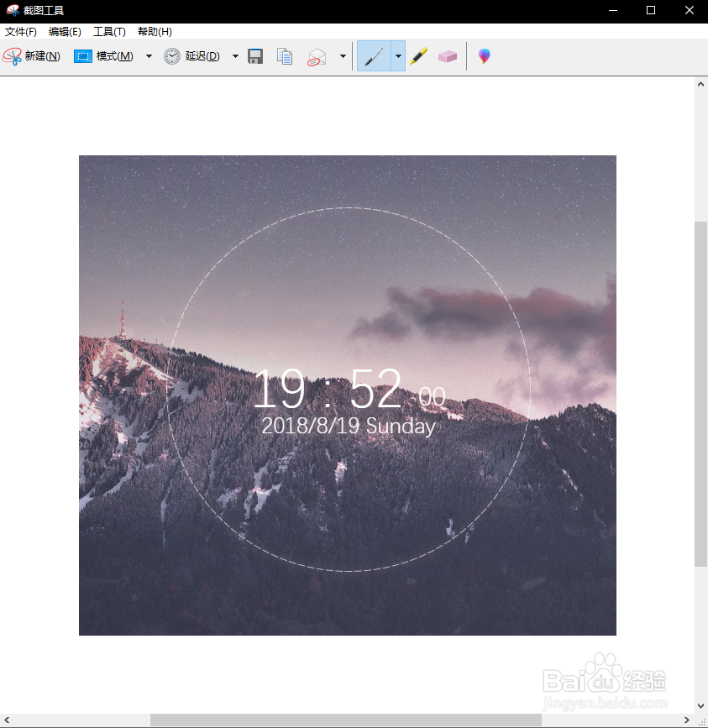708x728 pixels.
Task: Open the 工具(T) menu
Action: 109,32
